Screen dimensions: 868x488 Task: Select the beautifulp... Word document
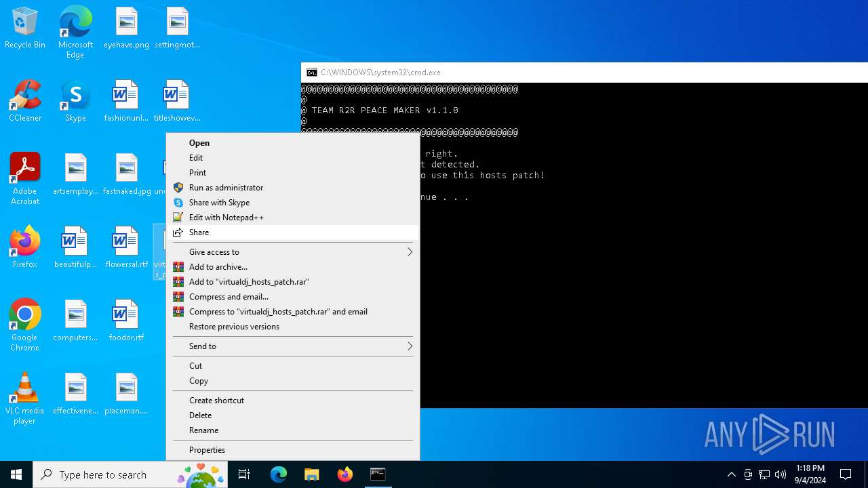(x=75, y=248)
